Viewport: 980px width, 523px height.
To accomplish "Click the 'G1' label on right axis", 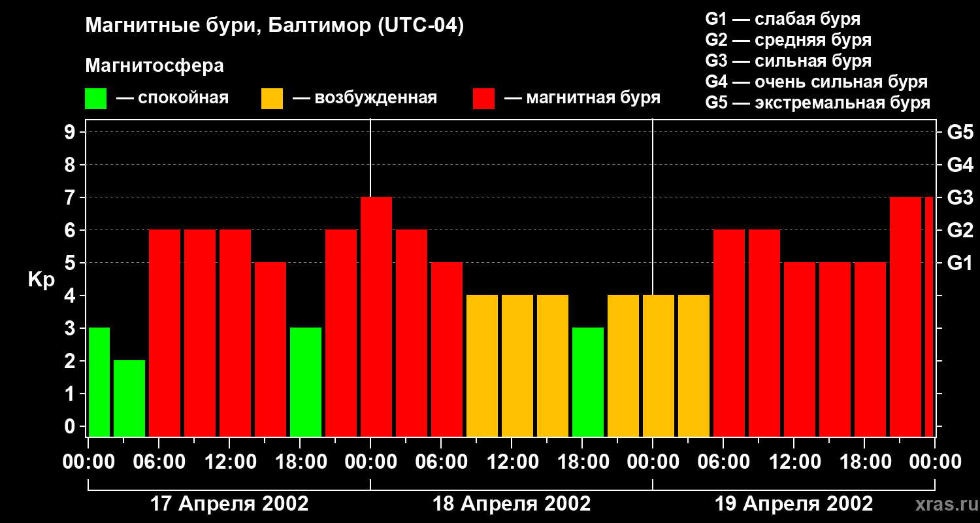I will [960, 263].
